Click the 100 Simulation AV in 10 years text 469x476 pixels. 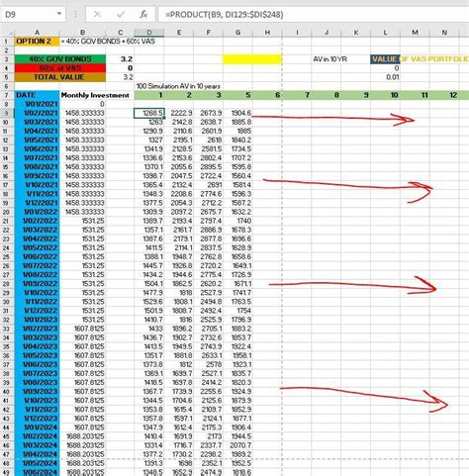pyautogui.click(x=178, y=86)
